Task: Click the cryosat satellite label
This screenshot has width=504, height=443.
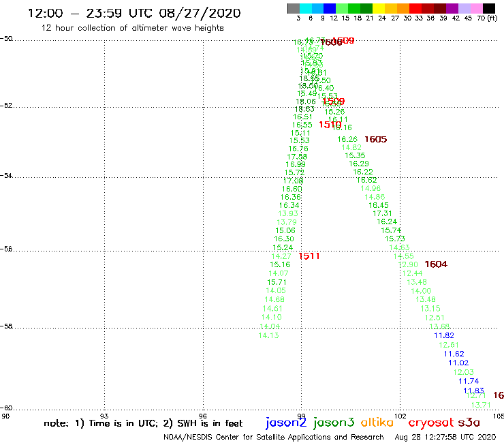Action: (x=431, y=423)
